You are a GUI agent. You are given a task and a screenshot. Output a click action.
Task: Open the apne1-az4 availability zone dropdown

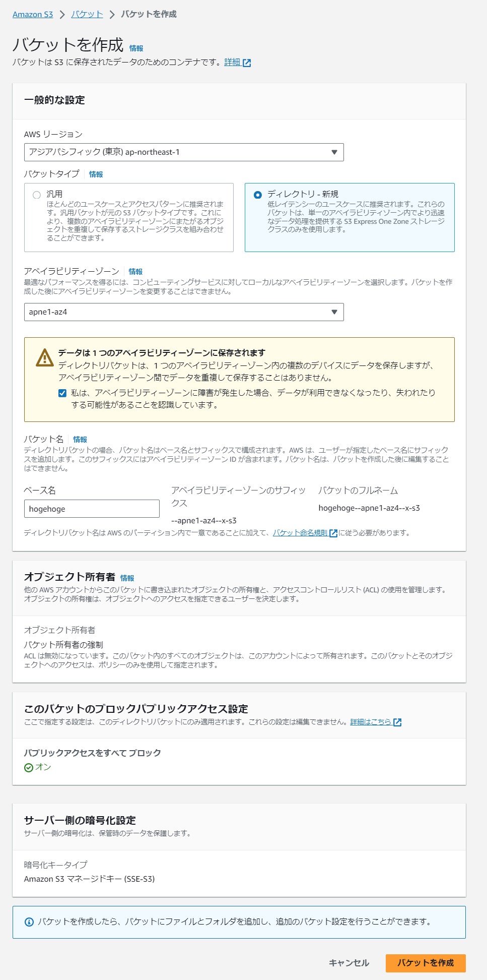[184, 312]
